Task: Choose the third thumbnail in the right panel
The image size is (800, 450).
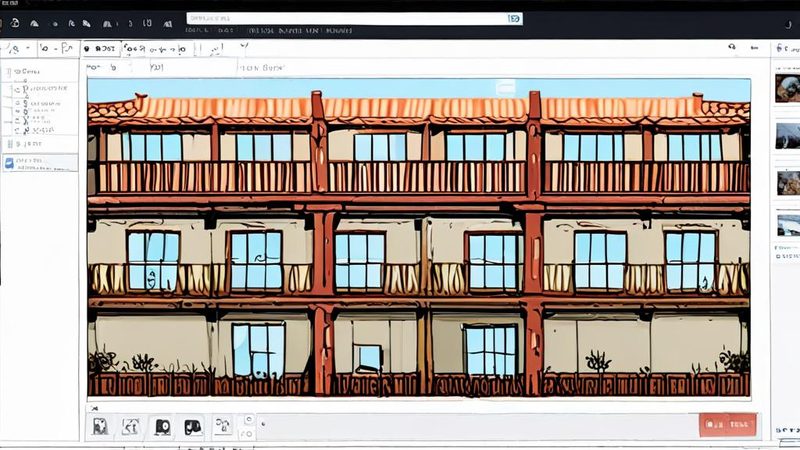Action: click(788, 182)
